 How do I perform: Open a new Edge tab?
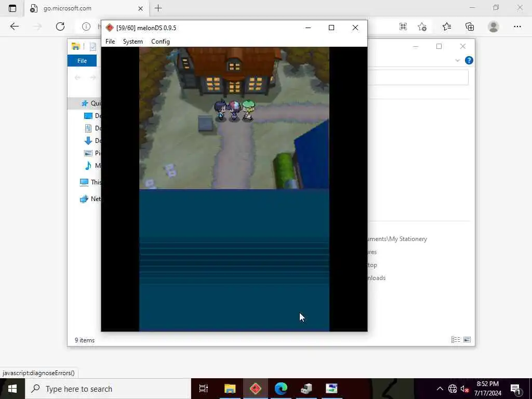158,8
